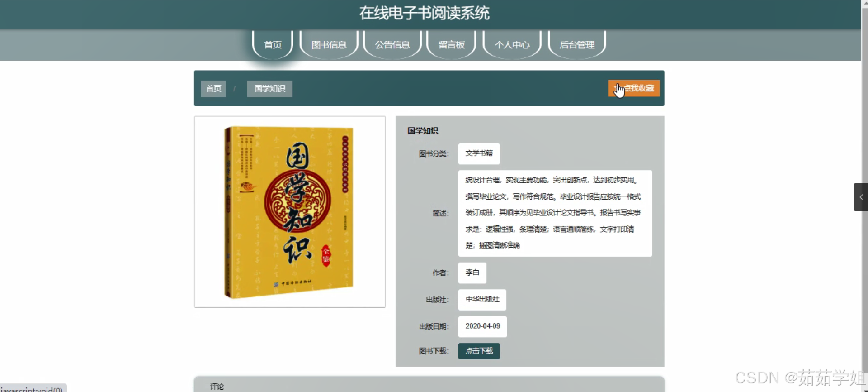Click the book description text box

[x=555, y=213]
